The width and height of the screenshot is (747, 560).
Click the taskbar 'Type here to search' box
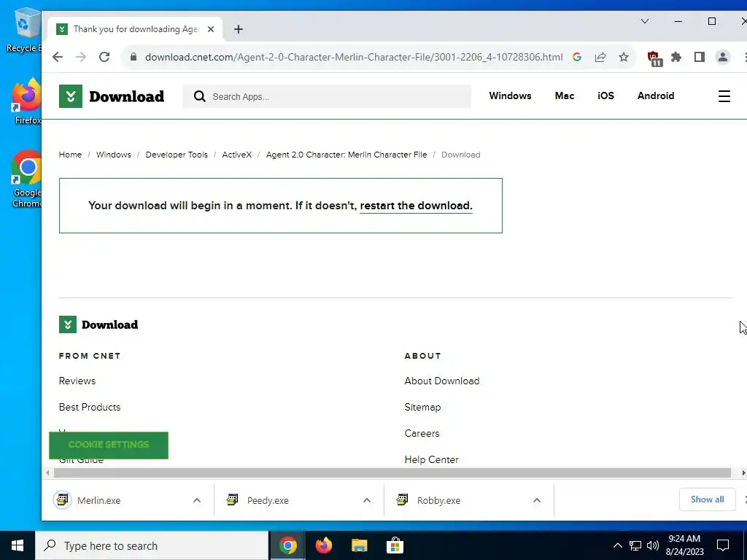pos(152,545)
